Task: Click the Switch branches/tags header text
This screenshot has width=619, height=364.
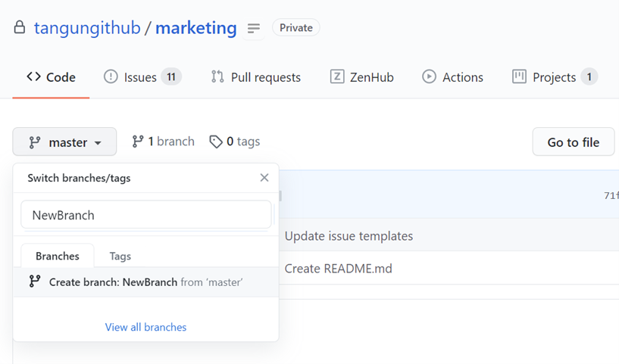Action: tap(79, 179)
